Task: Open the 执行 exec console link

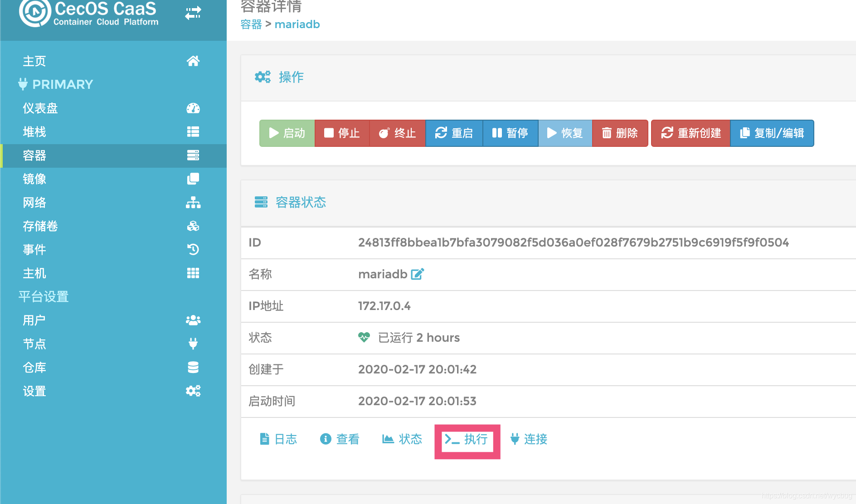Action: pyautogui.click(x=467, y=439)
